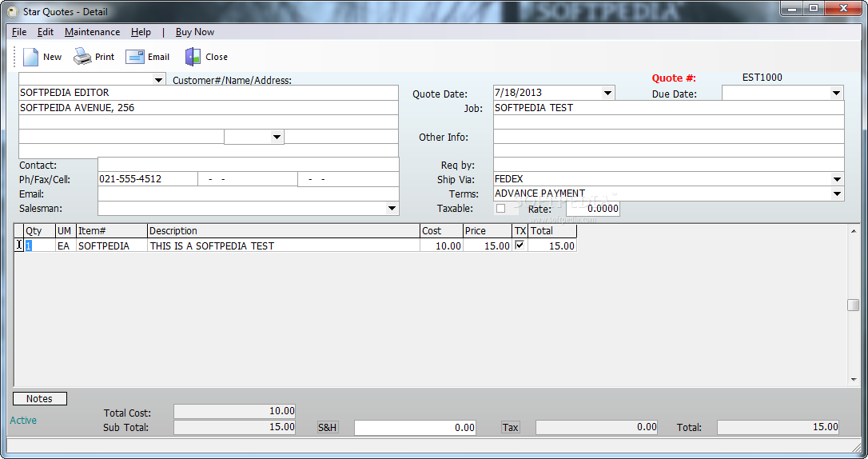Click the Active status label
Image resolution: width=868 pixels, height=459 pixels.
23,421
